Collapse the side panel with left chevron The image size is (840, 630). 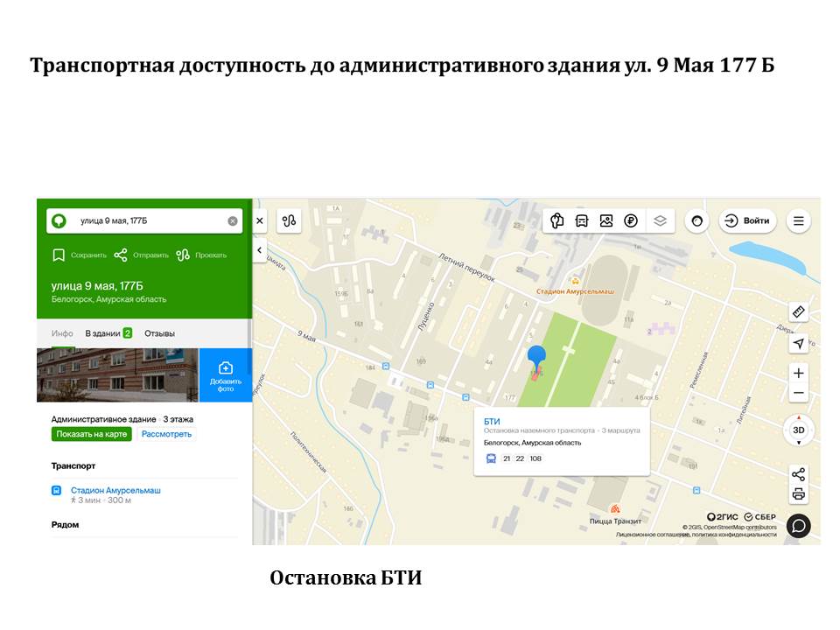pyautogui.click(x=260, y=250)
